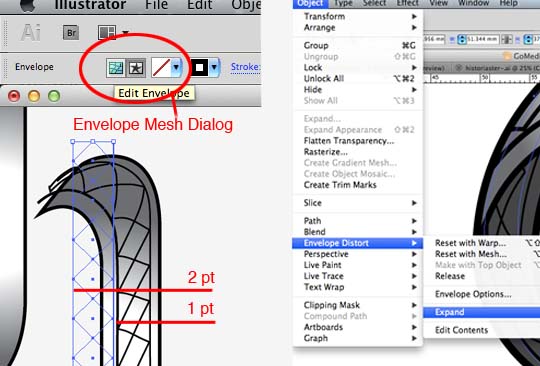Click the fill color swatch with red slash
Screen dimensions: 540x366
(x=161, y=67)
